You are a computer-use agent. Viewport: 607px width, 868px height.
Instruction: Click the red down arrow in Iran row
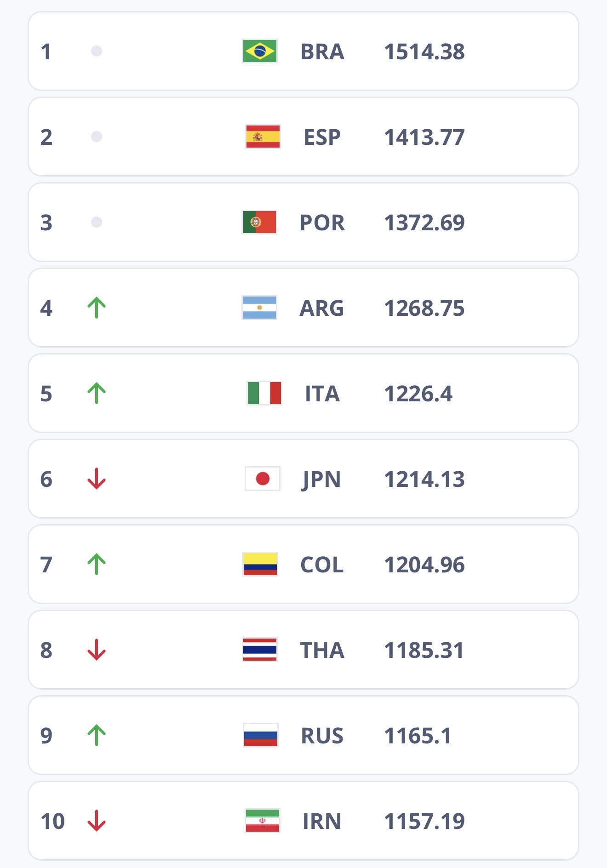[97, 821]
